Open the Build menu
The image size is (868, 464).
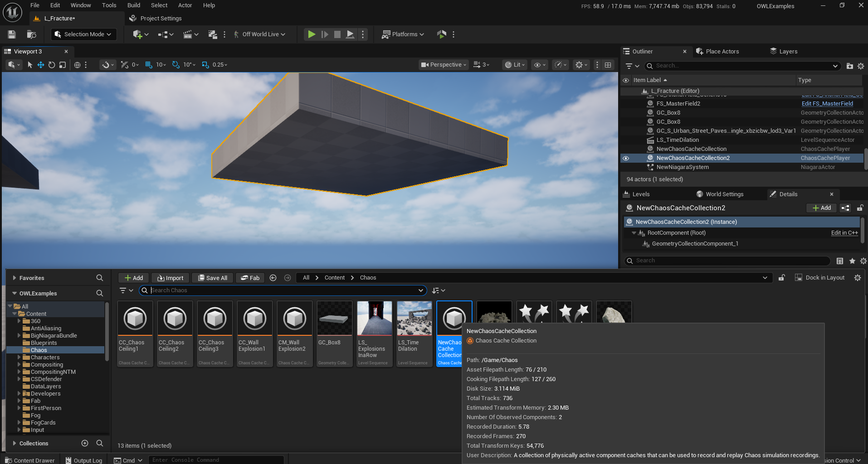[x=134, y=5]
